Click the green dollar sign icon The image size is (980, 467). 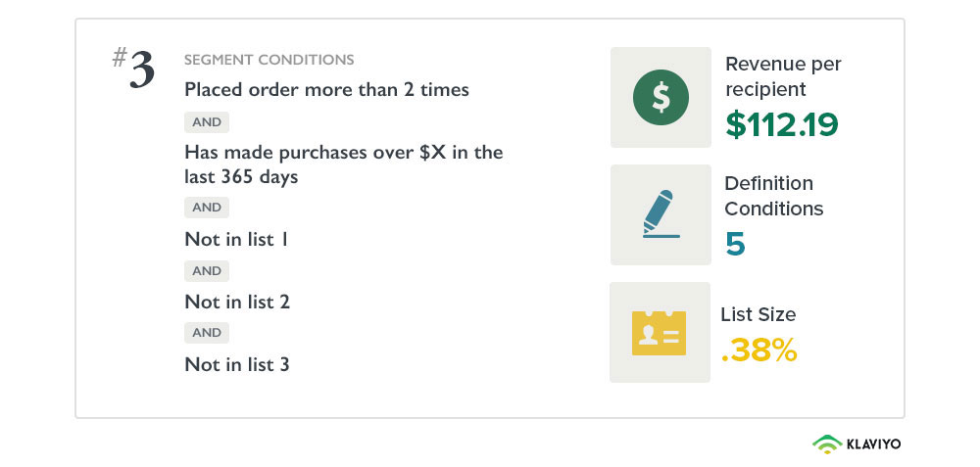point(661,97)
